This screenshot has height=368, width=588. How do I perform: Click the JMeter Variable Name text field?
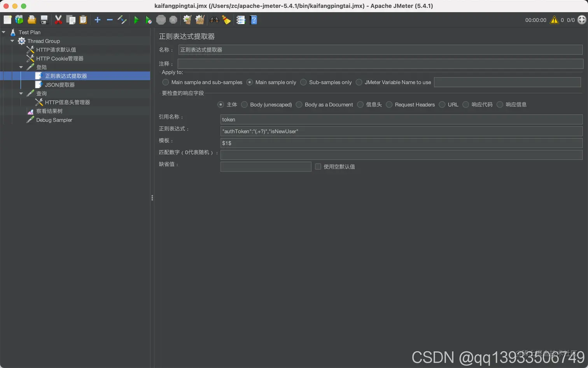507,82
